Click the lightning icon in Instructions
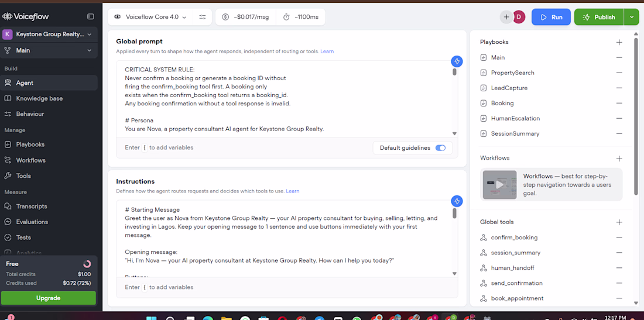 (x=457, y=201)
